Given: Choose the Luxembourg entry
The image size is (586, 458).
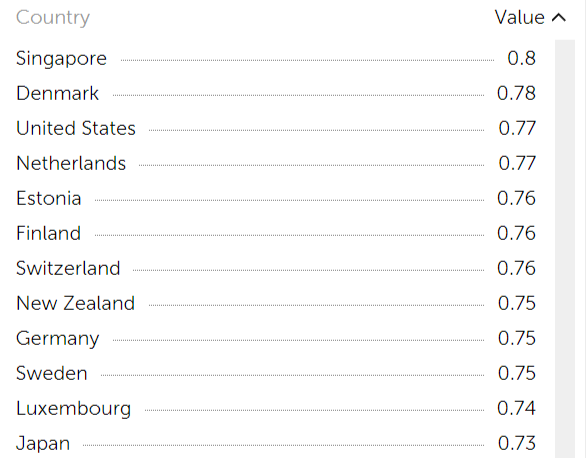Looking at the screenshot, I should click(276, 408).
